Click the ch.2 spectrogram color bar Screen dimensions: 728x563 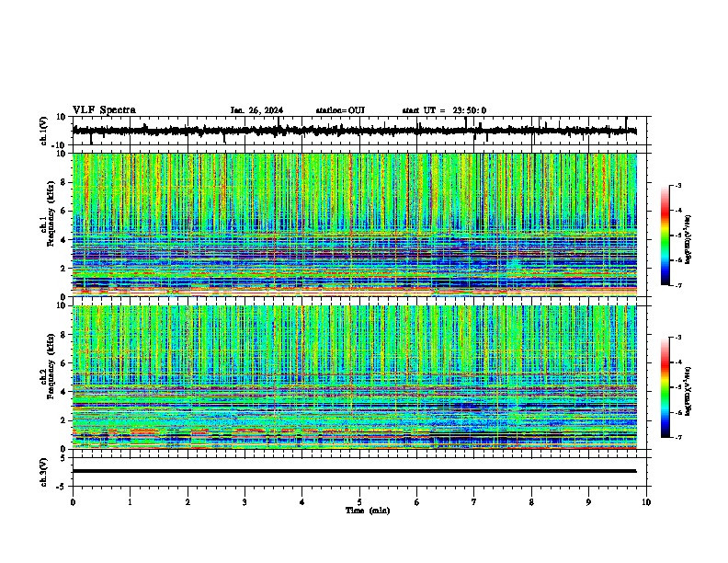665,387
